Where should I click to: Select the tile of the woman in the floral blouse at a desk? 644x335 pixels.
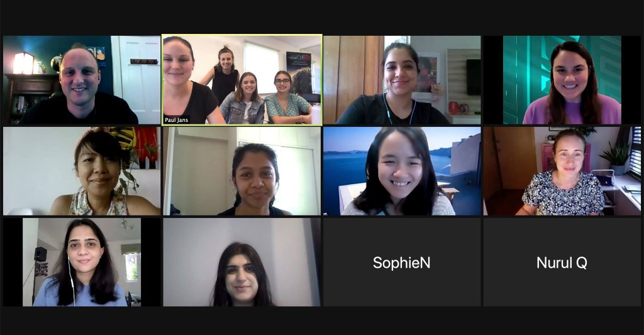[x=562, y=171]
